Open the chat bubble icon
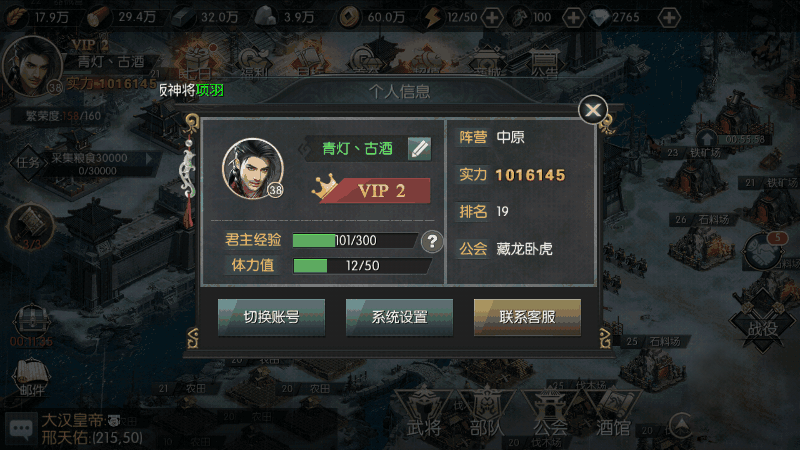The height and width of the screenshot is (450, 800). tap(20, 429)
